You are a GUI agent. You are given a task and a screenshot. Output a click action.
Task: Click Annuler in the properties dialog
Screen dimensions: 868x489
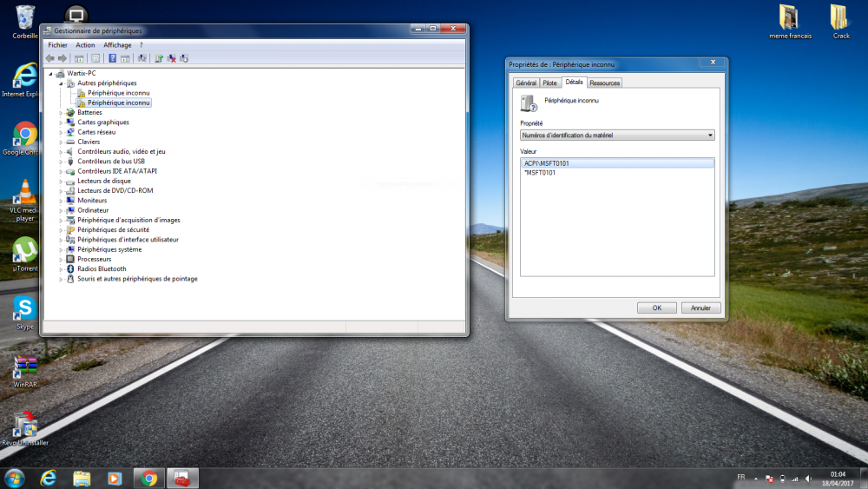click(x=700, y=308)
